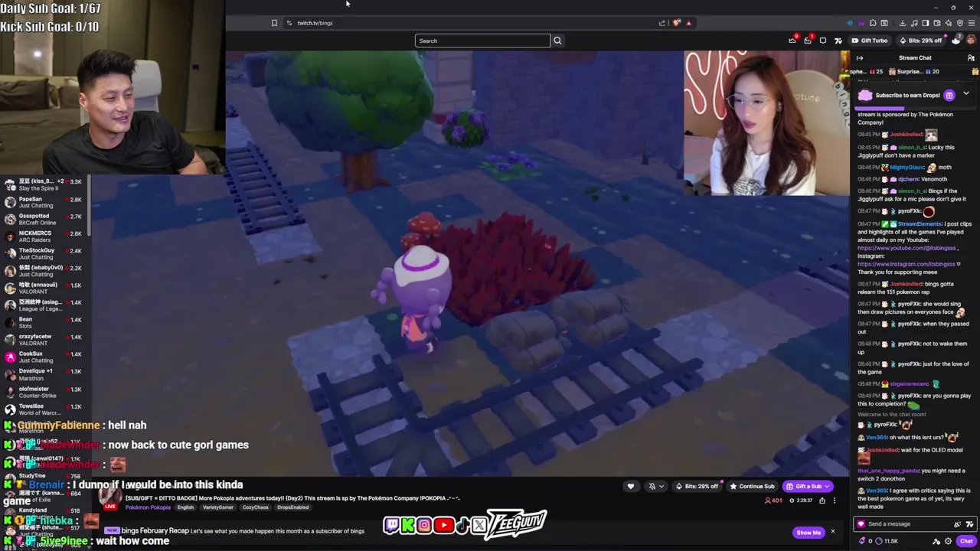Open the chat community users icon
The height and width of the screenshot is (551, 980).
(x=971, y=58)
